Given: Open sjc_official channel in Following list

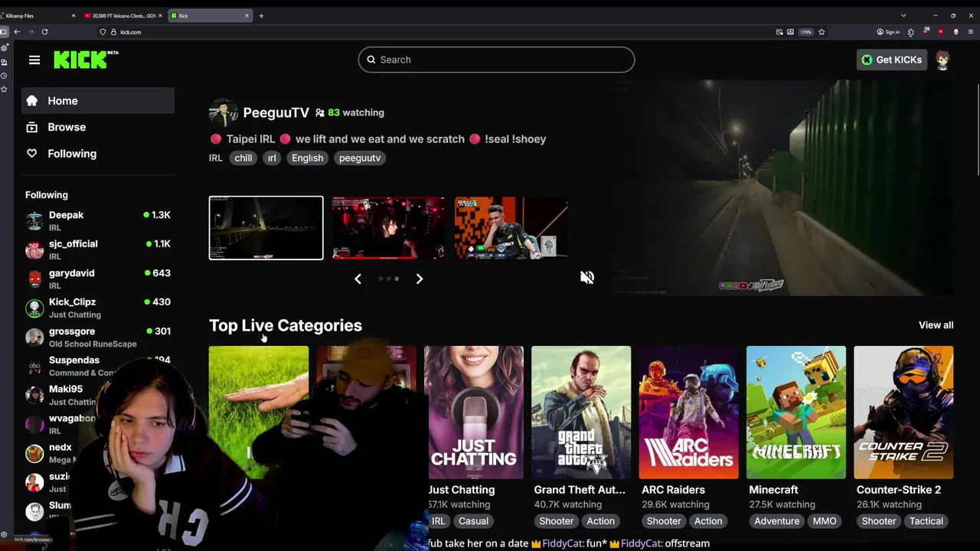Looking at the screenshot, I should tap(98, 249).
